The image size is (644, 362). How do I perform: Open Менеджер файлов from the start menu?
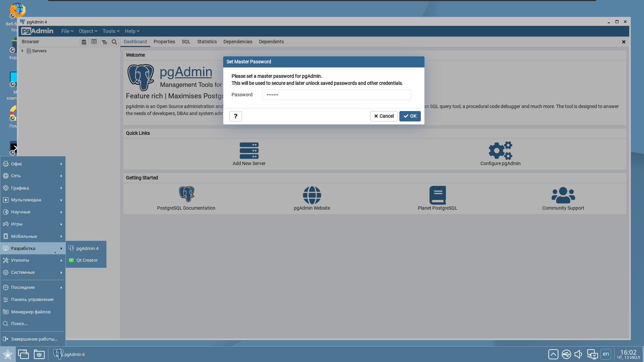pos(33,312)
